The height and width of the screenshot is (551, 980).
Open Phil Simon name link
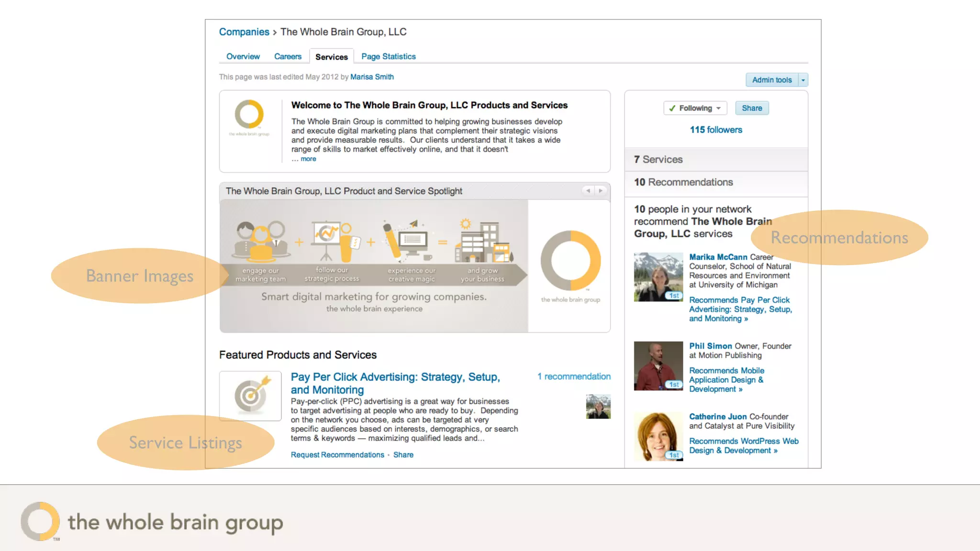click(710, 346)
